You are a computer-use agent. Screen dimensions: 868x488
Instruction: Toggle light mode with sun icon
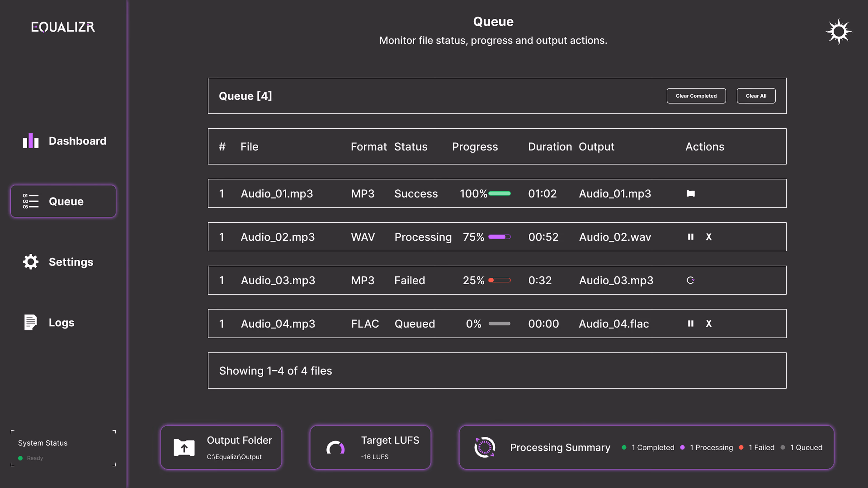pyautogui.click(x=839, y=32)
